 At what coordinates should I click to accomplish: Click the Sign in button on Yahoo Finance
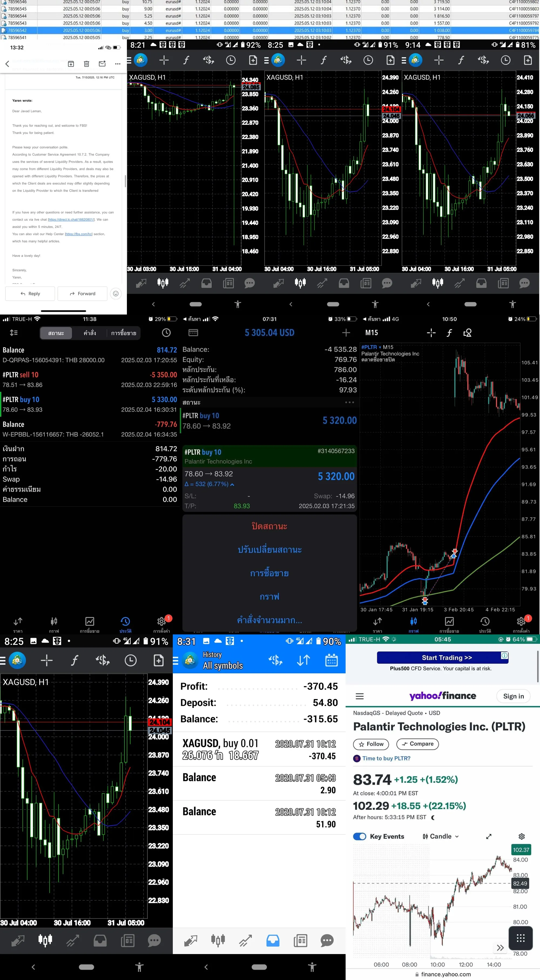point(513,696)
